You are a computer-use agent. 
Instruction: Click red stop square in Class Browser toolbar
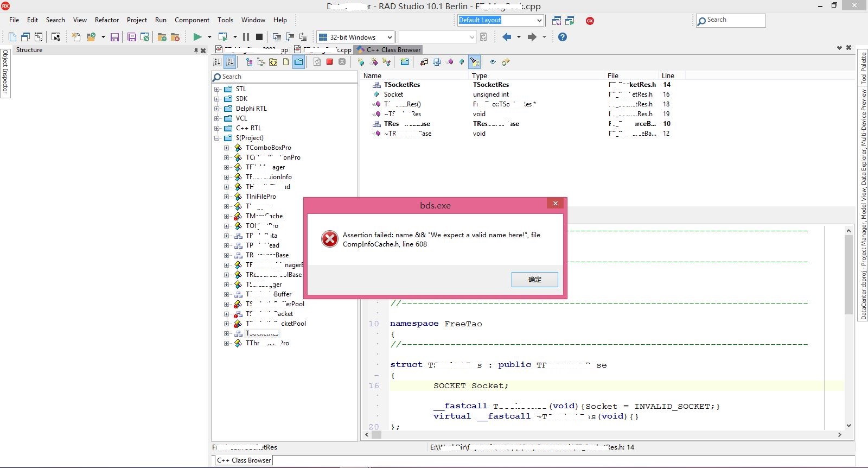click(x=329, y=62)
